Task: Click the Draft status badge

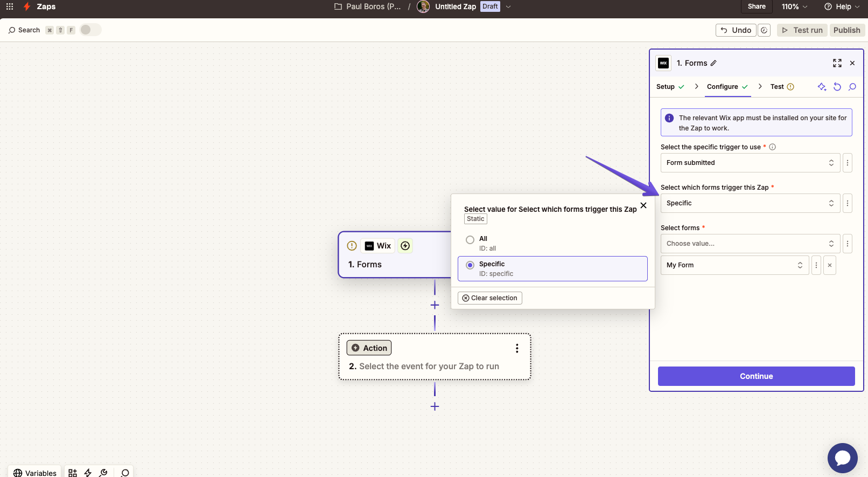Action: tap(490, 6)
